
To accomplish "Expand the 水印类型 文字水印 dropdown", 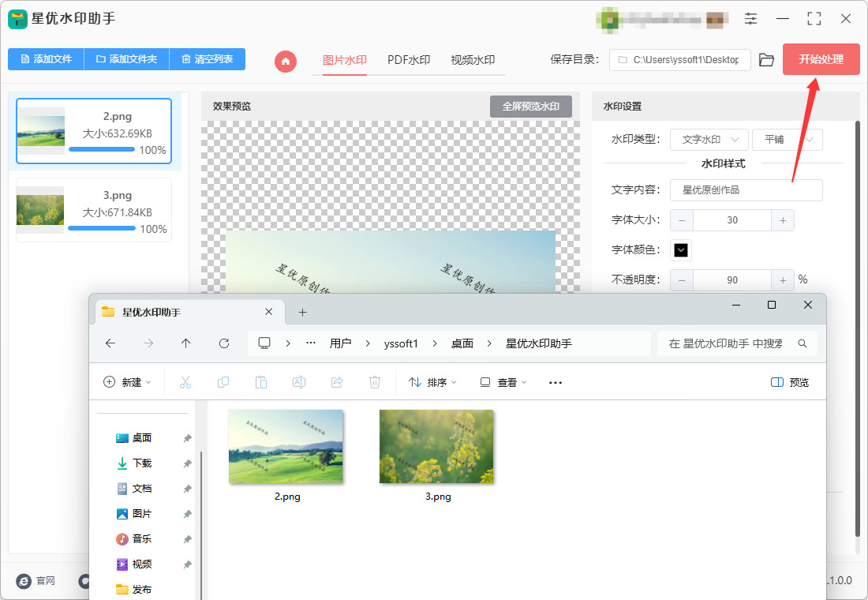I will [709, 140].
